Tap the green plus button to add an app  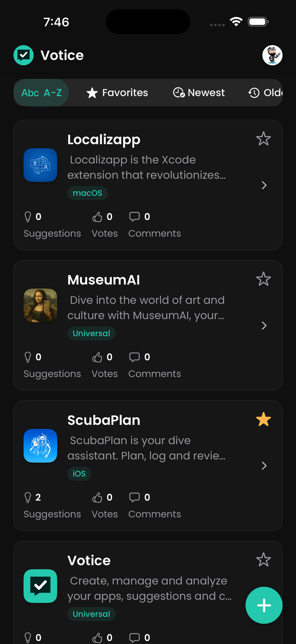(x=264, y=605)
